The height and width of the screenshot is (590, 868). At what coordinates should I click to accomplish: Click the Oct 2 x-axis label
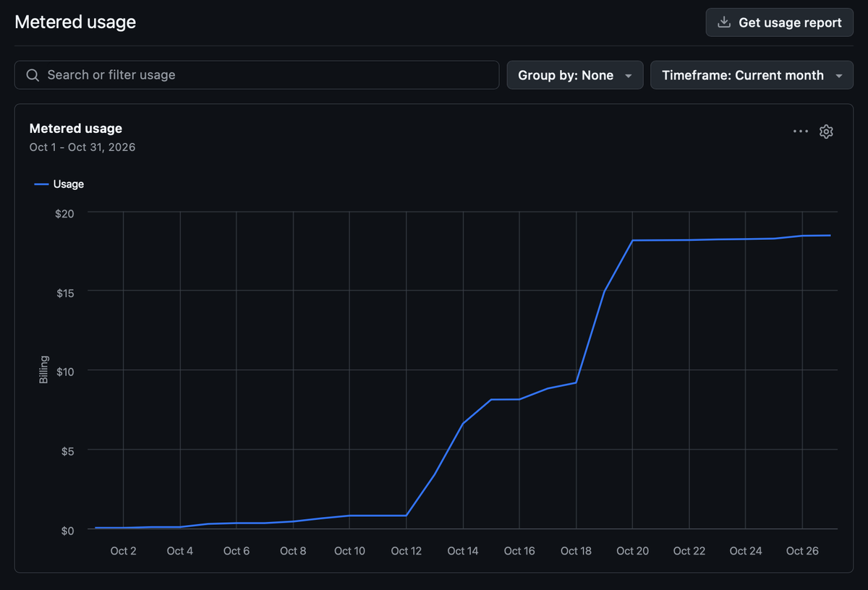coord(123,551)
